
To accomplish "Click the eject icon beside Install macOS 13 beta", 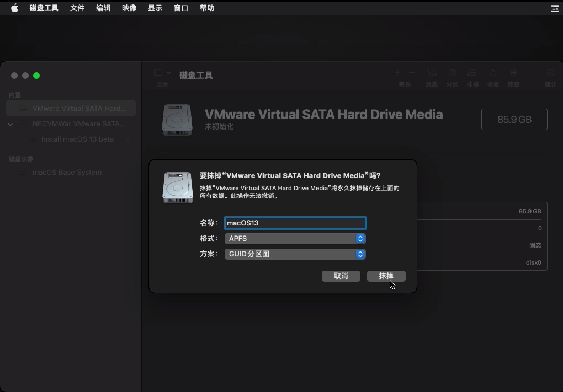I will point(128,139).
